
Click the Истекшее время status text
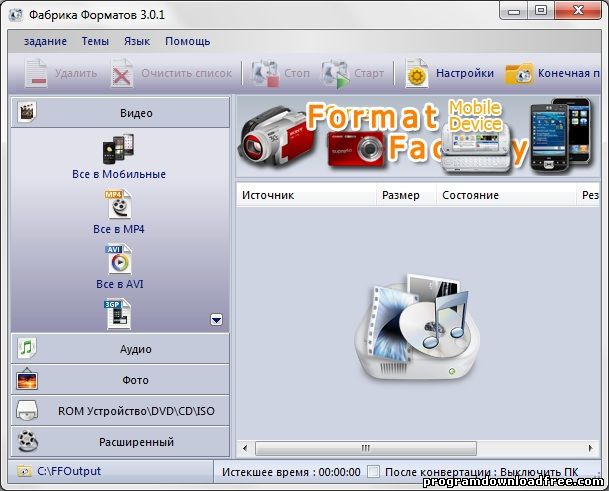[x=291, y=472]
